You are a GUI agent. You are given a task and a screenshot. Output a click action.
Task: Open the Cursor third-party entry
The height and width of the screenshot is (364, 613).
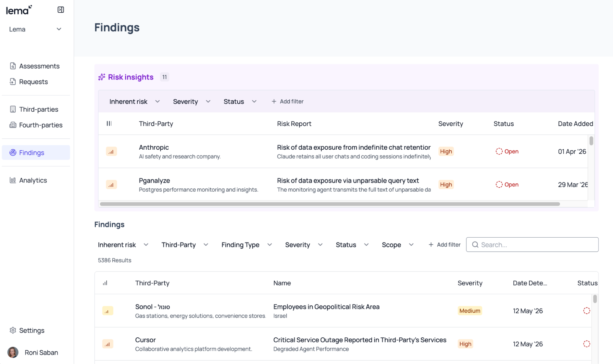click(x=145, y=340)
